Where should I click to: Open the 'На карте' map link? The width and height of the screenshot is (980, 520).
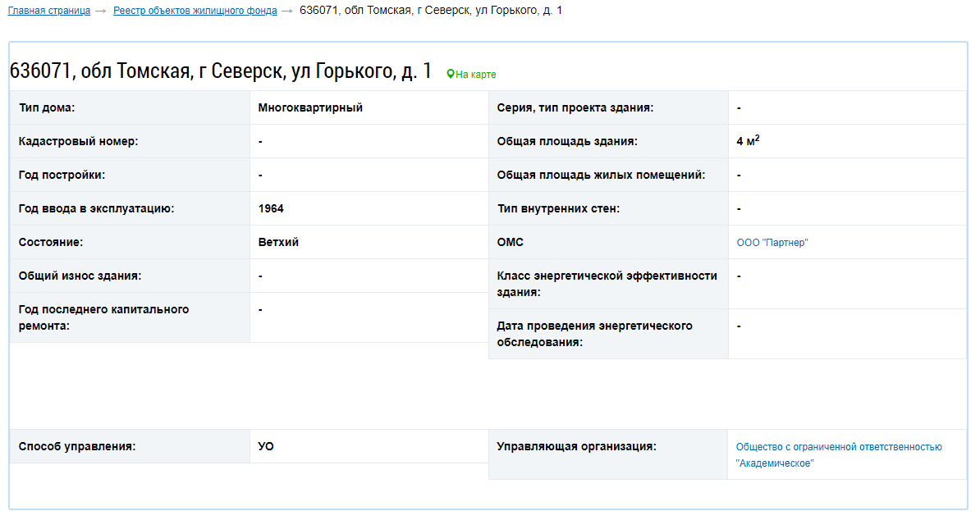click(475, 75)
